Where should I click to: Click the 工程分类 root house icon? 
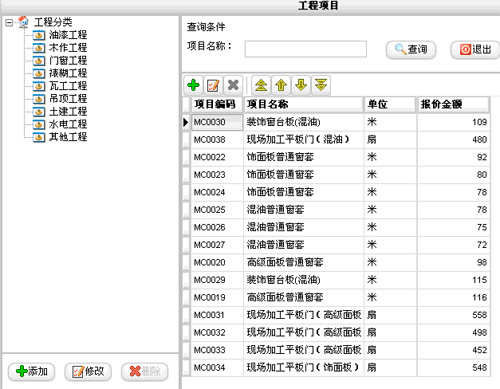point(23,22)
